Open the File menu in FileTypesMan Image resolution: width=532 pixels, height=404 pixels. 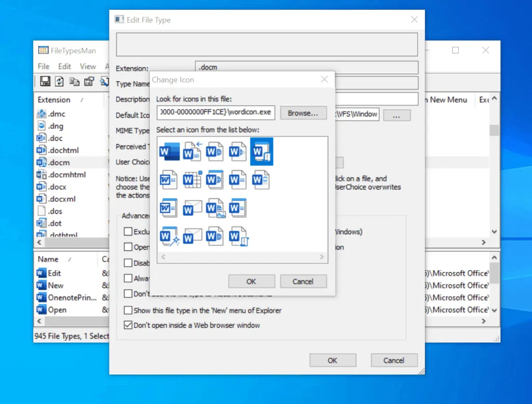44,66
